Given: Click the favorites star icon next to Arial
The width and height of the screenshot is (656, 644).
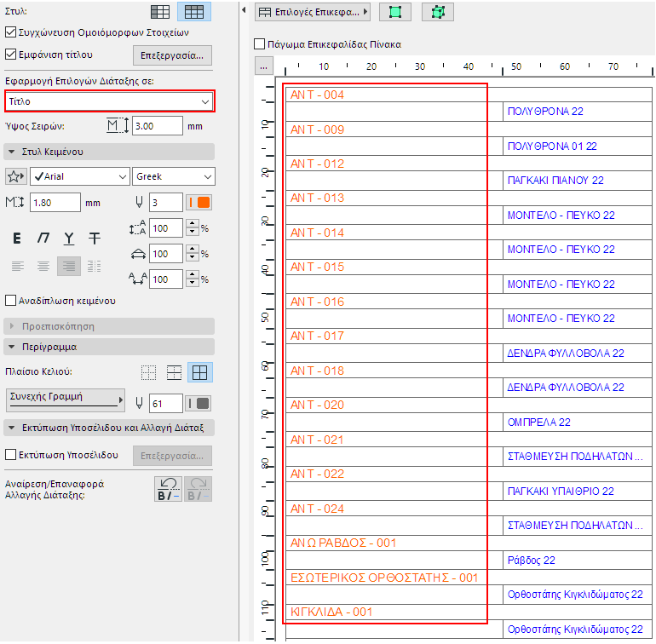Looking at the screenshot, I should 16,176.
